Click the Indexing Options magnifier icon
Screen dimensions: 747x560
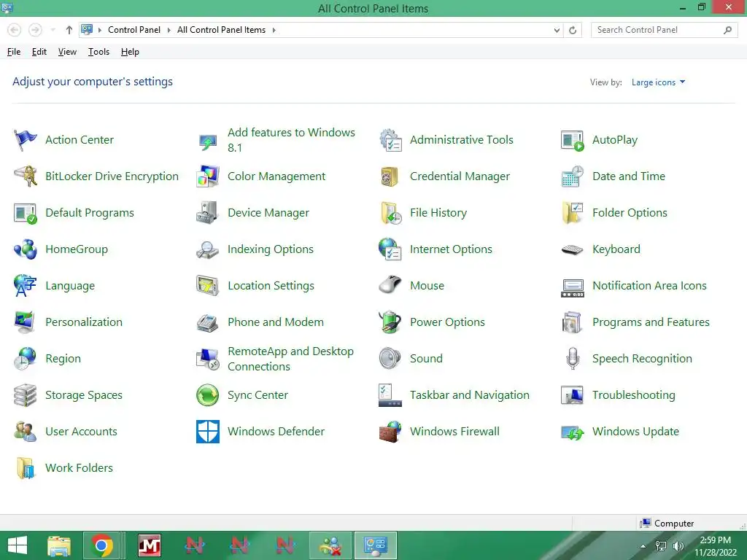(x=208, y=249)
